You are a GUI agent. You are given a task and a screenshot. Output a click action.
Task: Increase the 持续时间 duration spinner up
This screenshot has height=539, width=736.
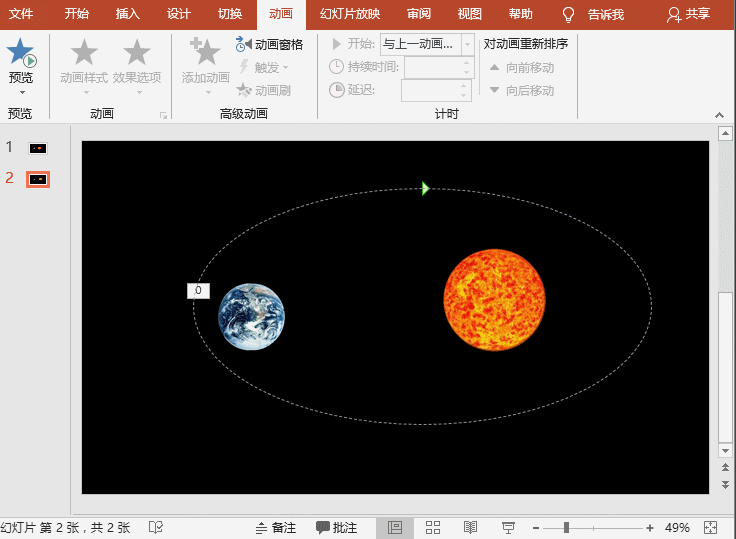pos(467,62)
